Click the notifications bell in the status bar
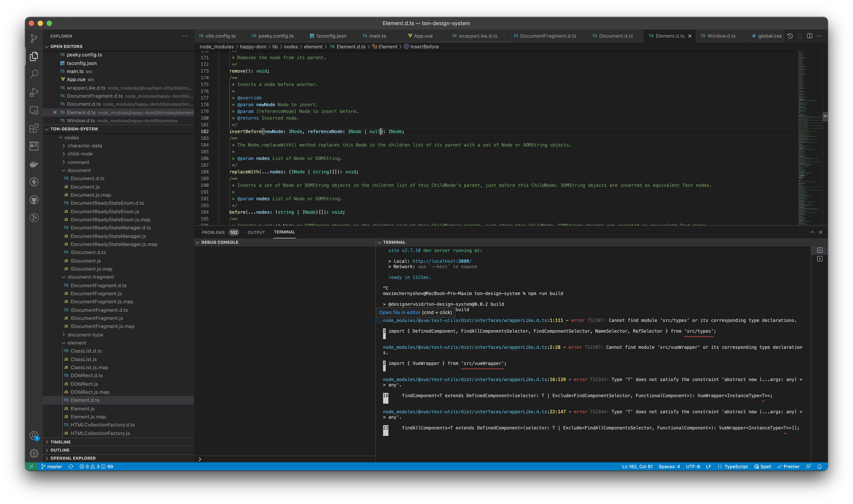Screen dimensions: 853x504 pos(820,466)
